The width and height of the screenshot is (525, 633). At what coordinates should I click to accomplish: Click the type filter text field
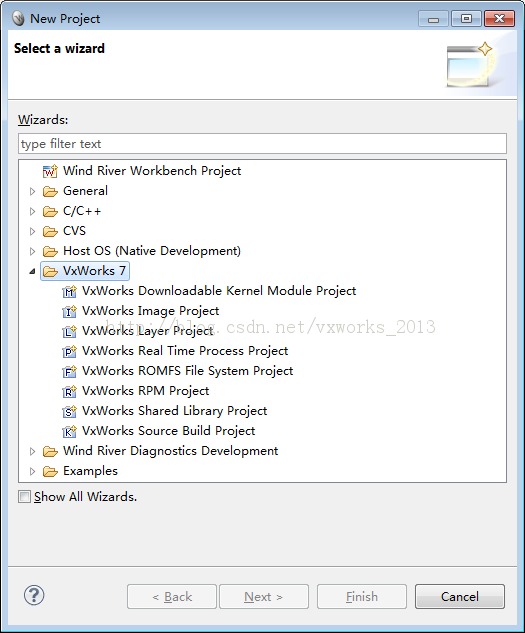point(262,144)
